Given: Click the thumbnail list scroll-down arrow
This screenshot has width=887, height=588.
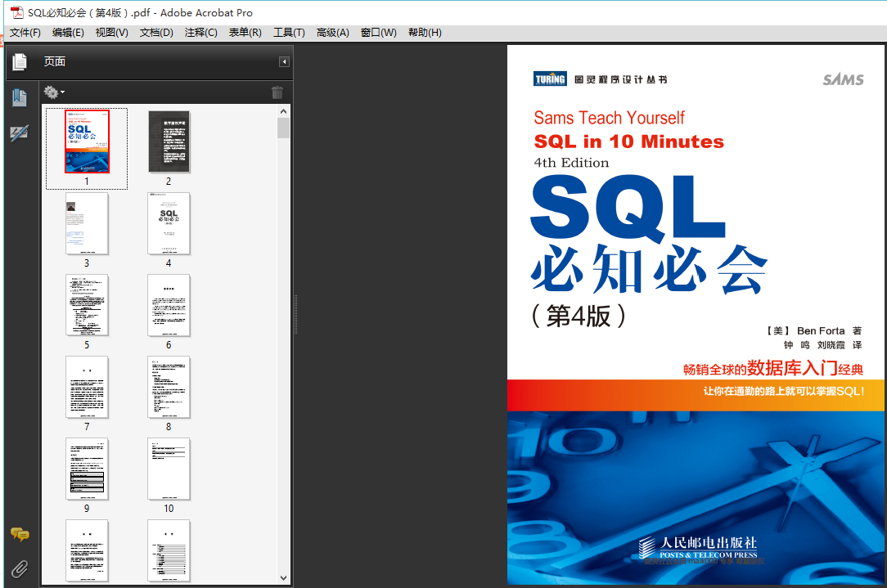Looking at the screenshot, I should [x=283, y=578].
